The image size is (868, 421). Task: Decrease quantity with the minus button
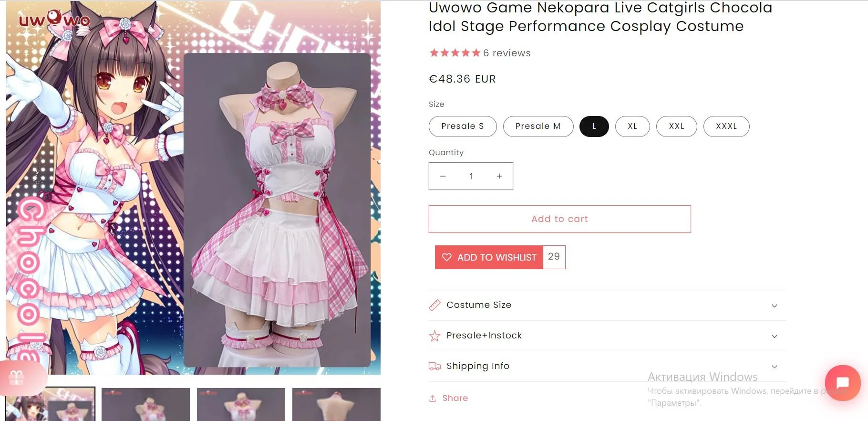tap(443, 176)
